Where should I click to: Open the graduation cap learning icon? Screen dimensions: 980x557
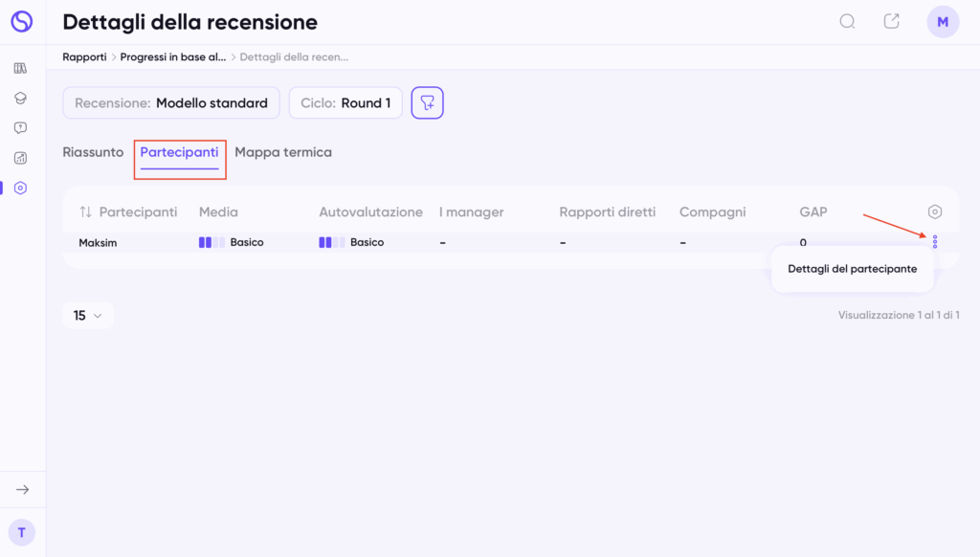[x=21, y=99]
